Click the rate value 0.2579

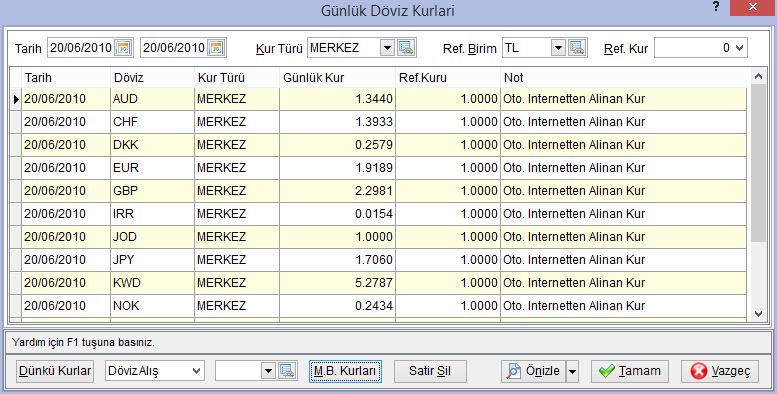coord(374,145)
